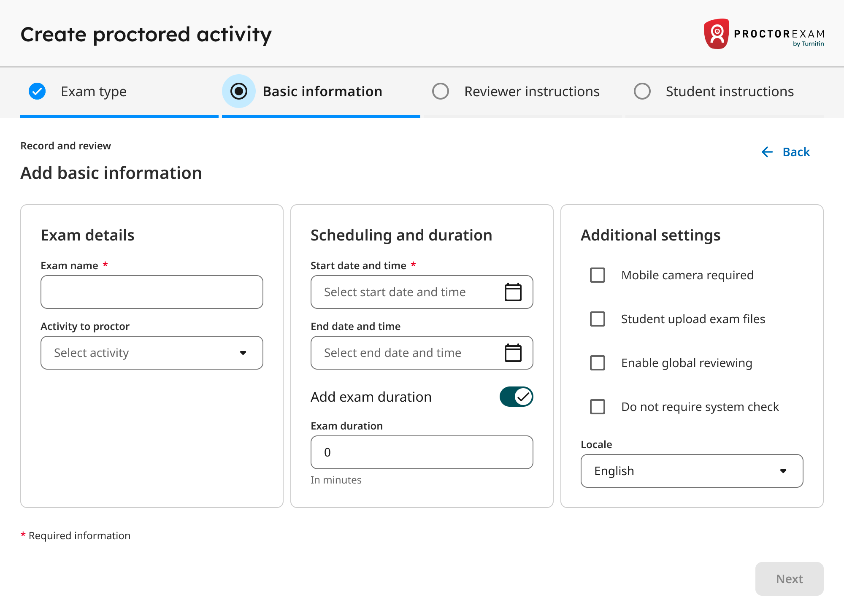Click the Student instructions step circle

click(642, 91)
